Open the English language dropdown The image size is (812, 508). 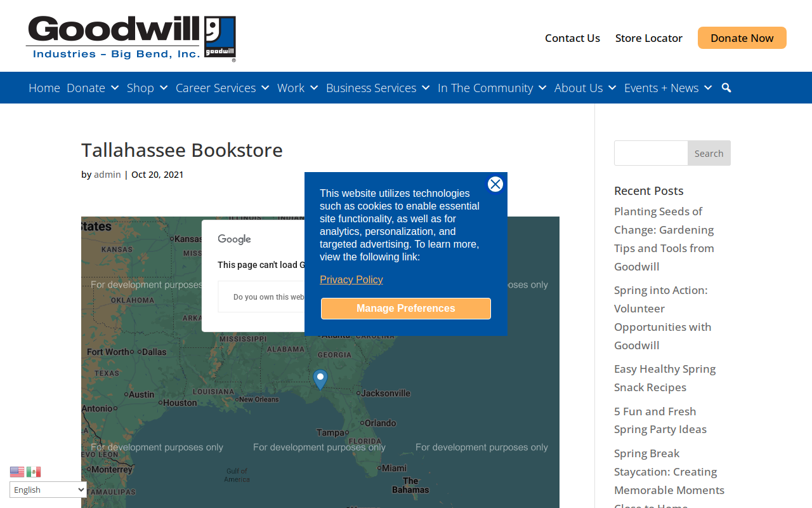48,490
